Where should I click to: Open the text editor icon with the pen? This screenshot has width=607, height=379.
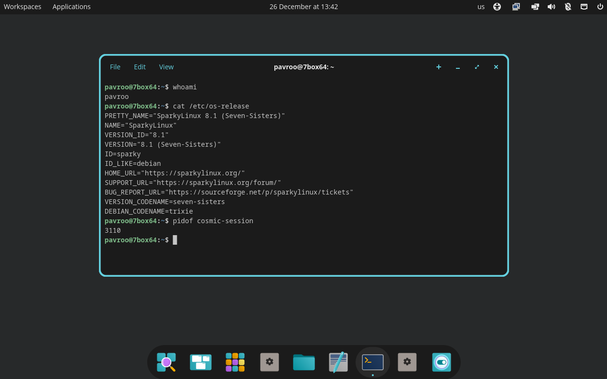[338, 362]
